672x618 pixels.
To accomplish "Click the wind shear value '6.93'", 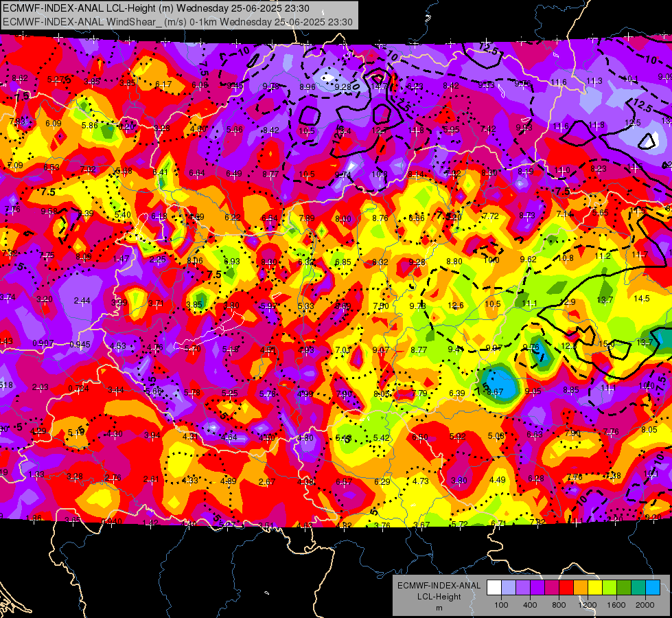I will point(232,261).
